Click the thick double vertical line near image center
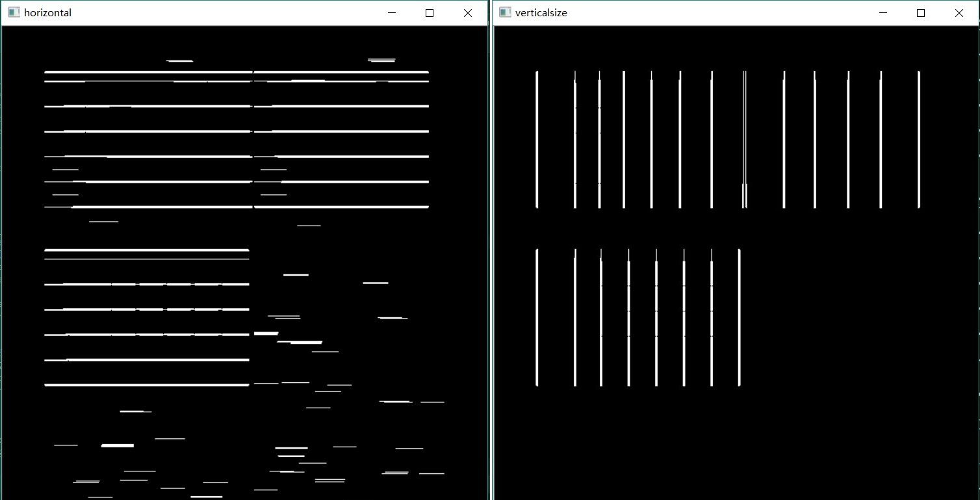 coord(743,140)
